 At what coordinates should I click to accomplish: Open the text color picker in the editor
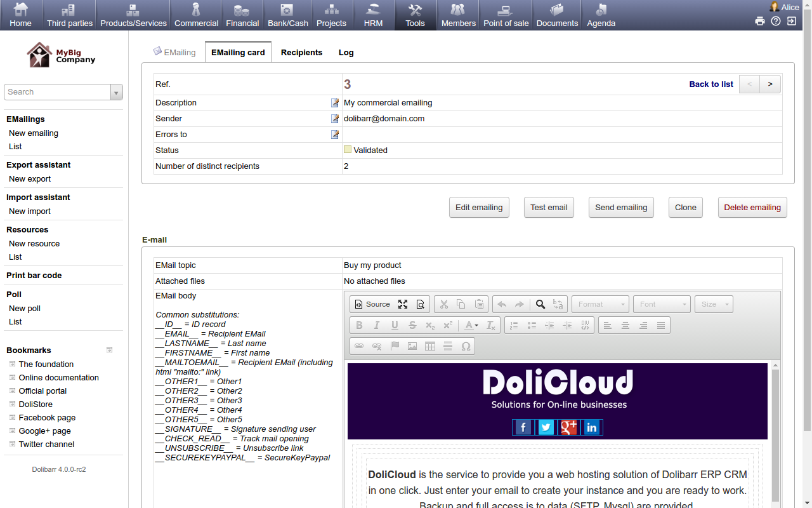click(471, 325)
